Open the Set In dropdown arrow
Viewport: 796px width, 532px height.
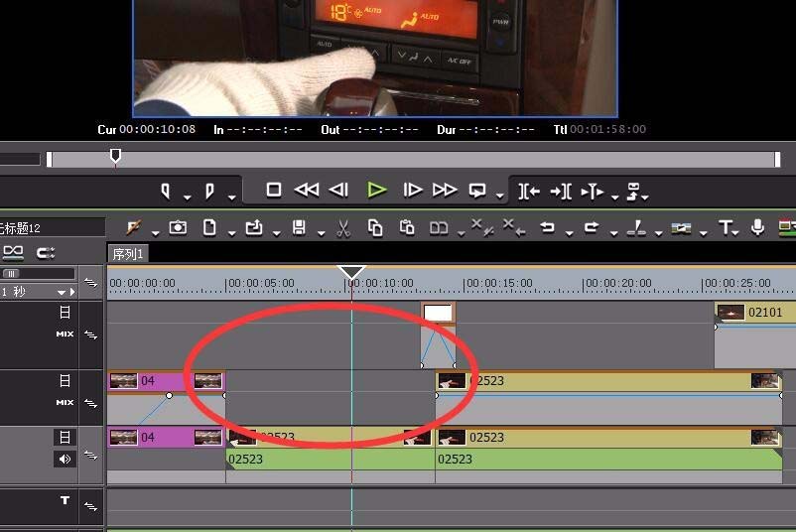[x=187, y=197]
